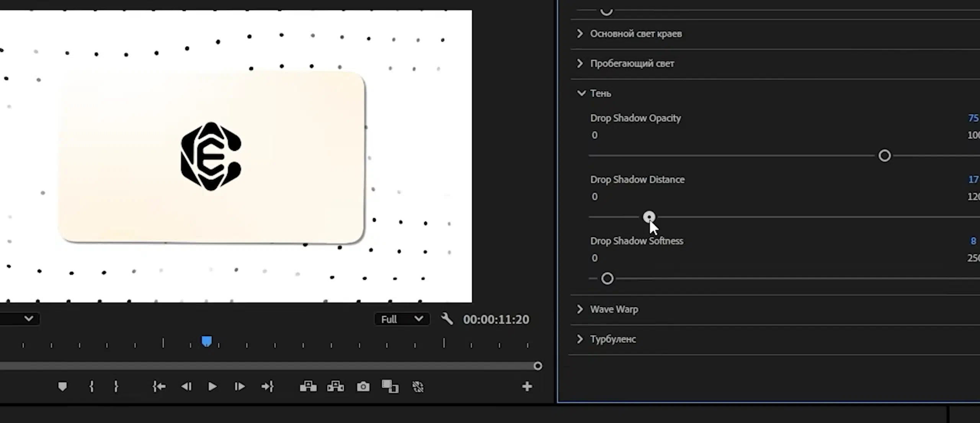The width and height of the screenshot is (980, 423).
Task: Click the Export Frame camera icon
Action: pyautogui.click(x=363, y=387)
